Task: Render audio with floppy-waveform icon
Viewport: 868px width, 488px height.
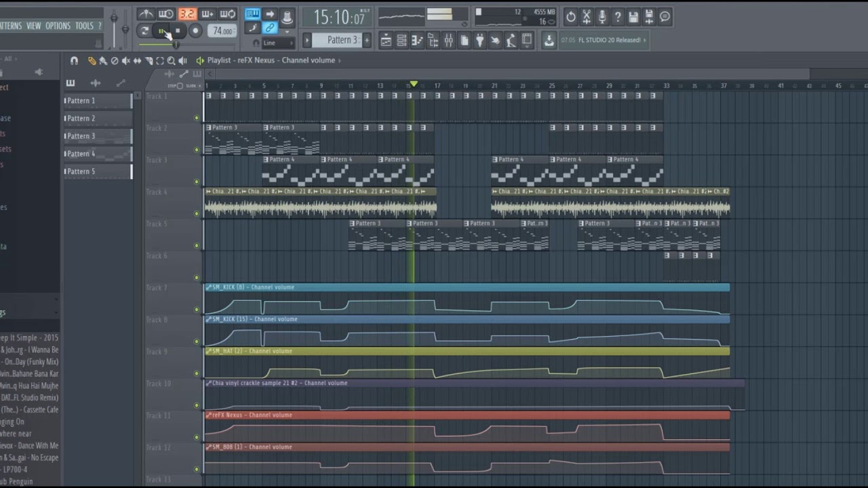Action: pos(649,17)
